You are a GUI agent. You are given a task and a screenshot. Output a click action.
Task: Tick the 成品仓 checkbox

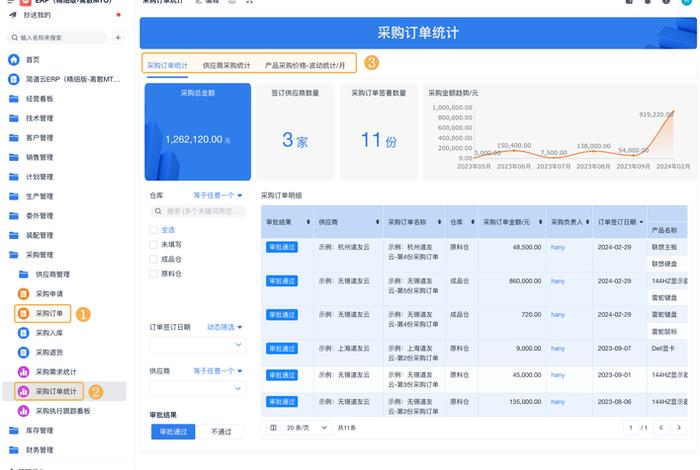pyautogui.click(x=153, y=259)
